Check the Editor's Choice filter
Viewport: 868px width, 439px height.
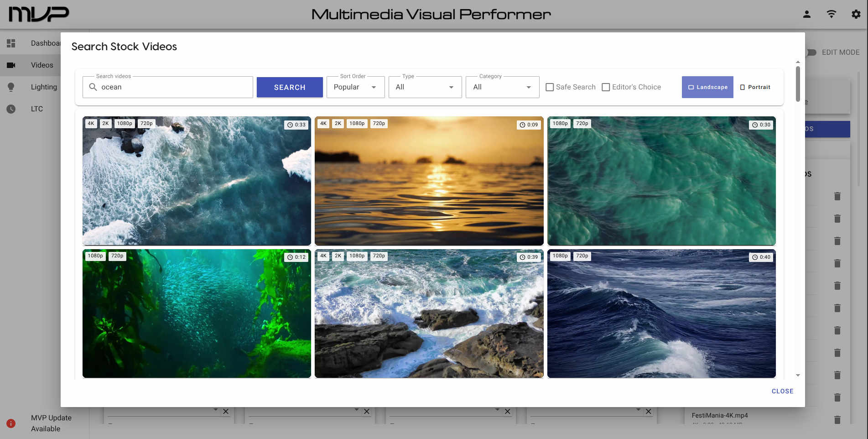(x=606, y=87)
